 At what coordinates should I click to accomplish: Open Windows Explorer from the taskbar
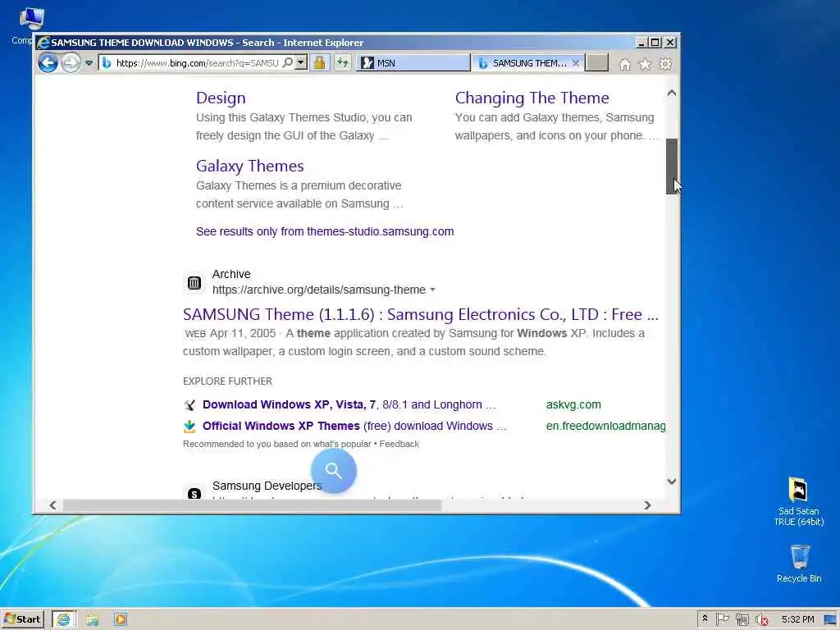pos(93,620)
